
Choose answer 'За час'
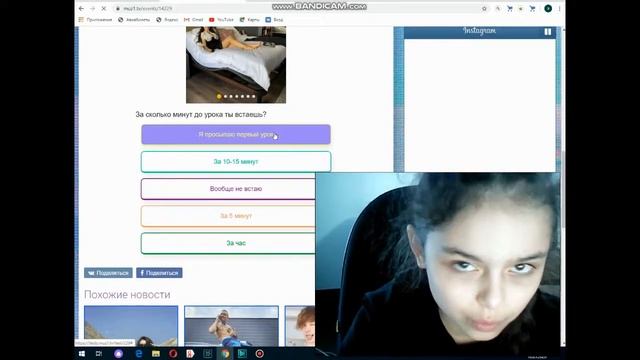[228, 243]
